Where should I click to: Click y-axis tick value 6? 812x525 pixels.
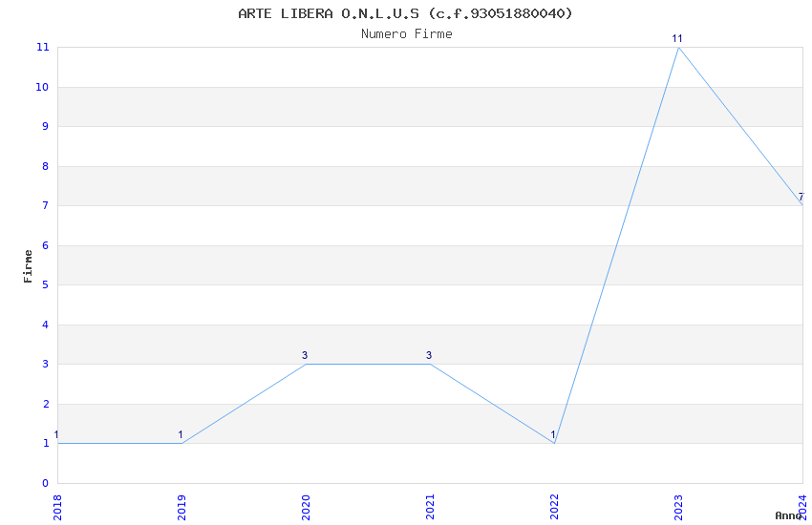click(x=46, y=245)
